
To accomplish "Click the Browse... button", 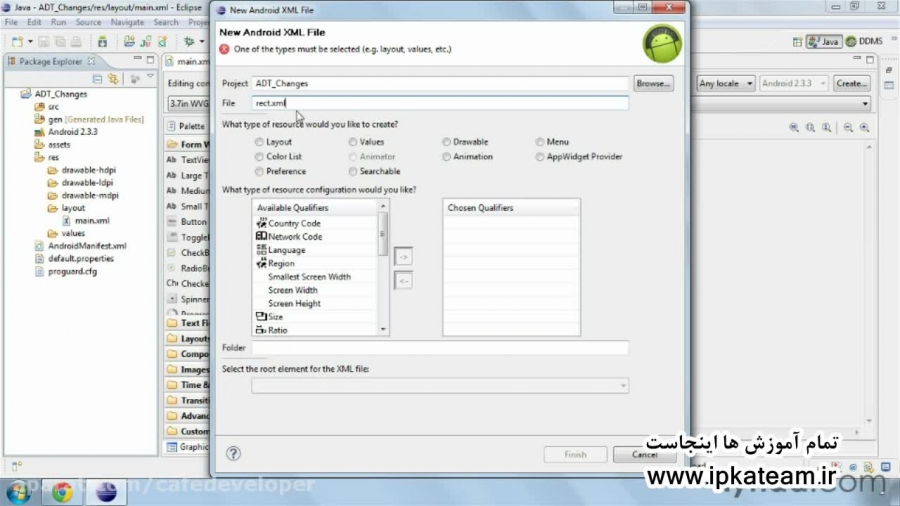I will point(653,83).
